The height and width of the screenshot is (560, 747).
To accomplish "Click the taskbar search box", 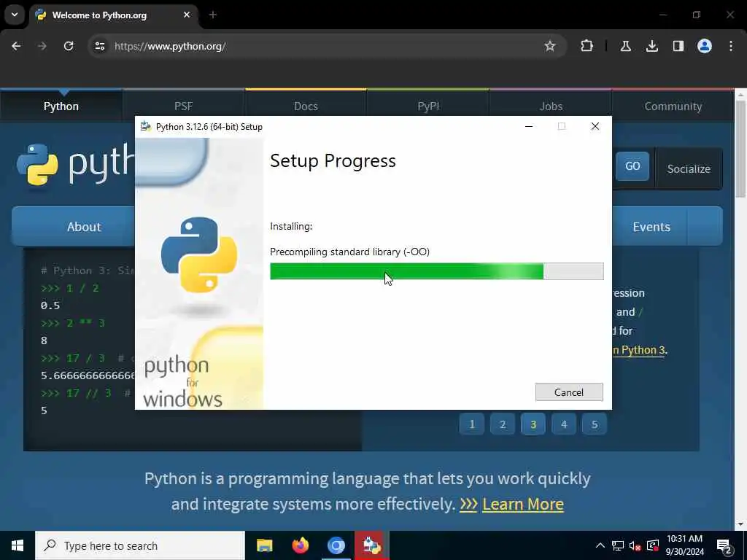I will [x=140, y=545].
